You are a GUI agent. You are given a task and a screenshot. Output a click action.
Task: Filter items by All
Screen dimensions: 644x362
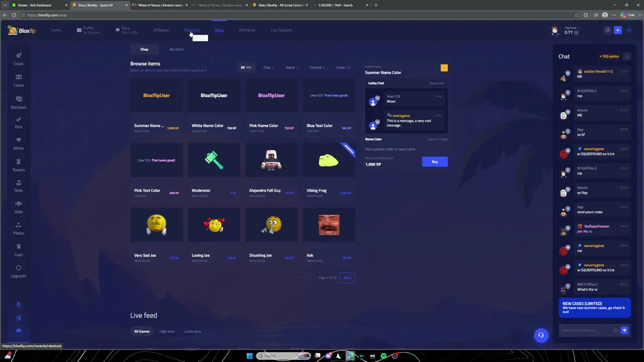pos(246,67)
